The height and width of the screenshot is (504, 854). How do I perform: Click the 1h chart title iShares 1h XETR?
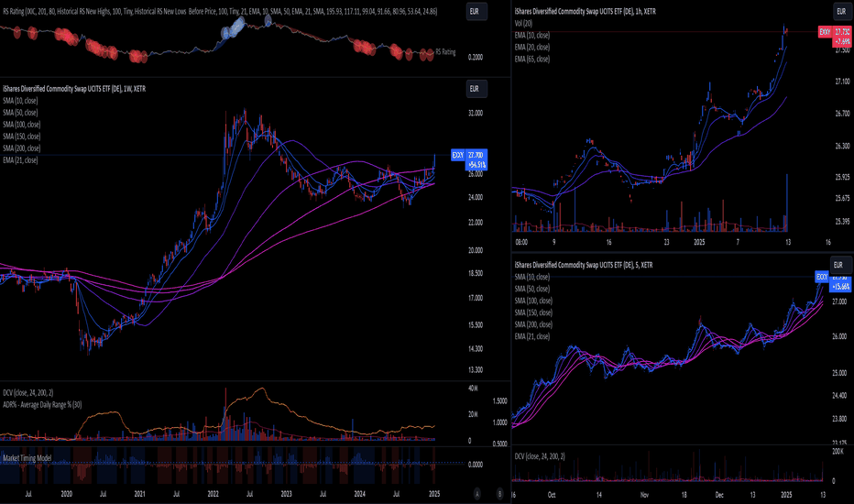click(x=585, y=11)
